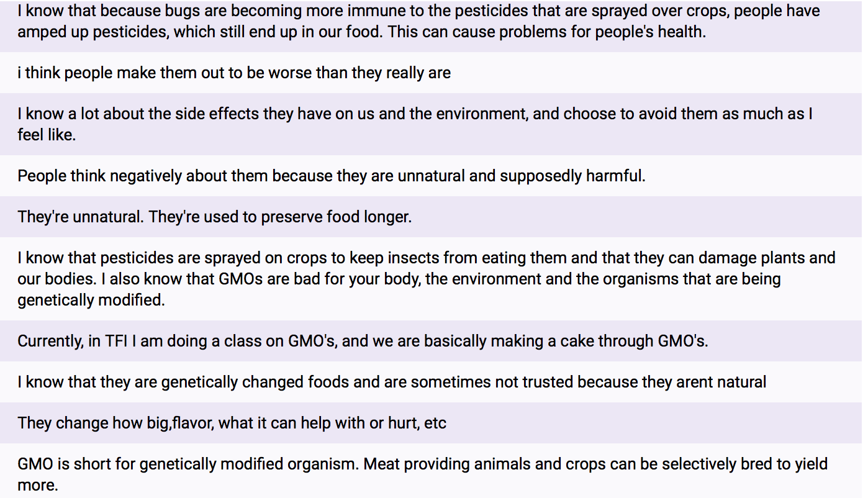
Task: Click the text 'feel like.' ending the third response
Action: tap(47, 134)
